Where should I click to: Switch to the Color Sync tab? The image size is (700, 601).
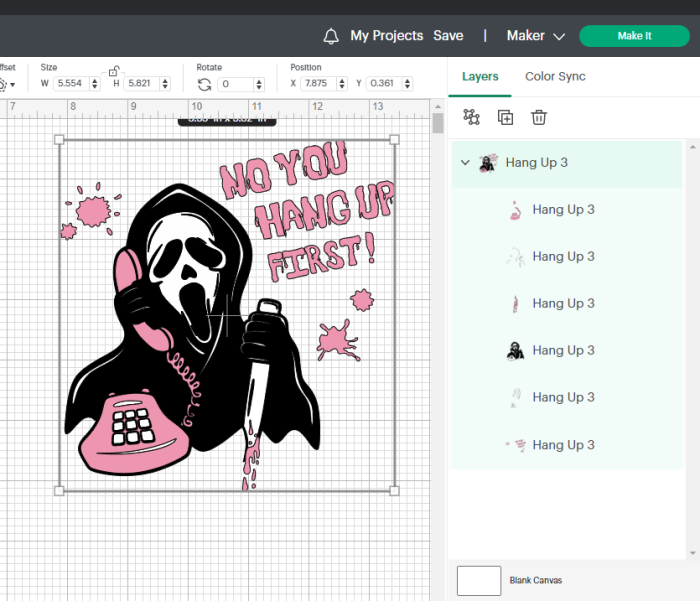[555, 76]
